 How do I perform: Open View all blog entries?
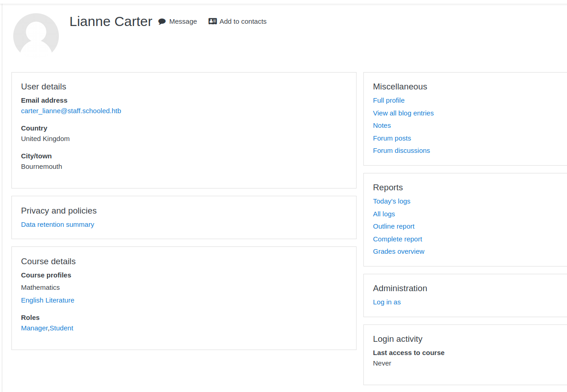click(403, 113)
